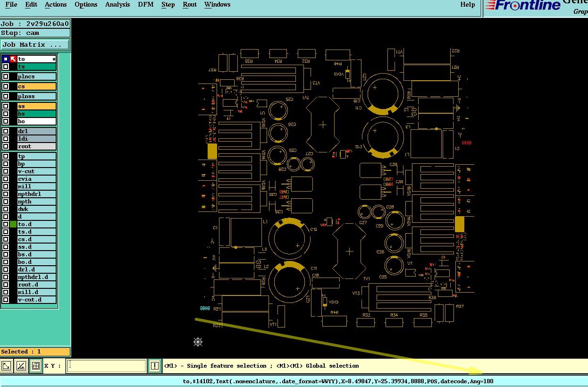The image size is (588, 387).
Task: Click the Job Matrix ... button
Action: (35, 45)
